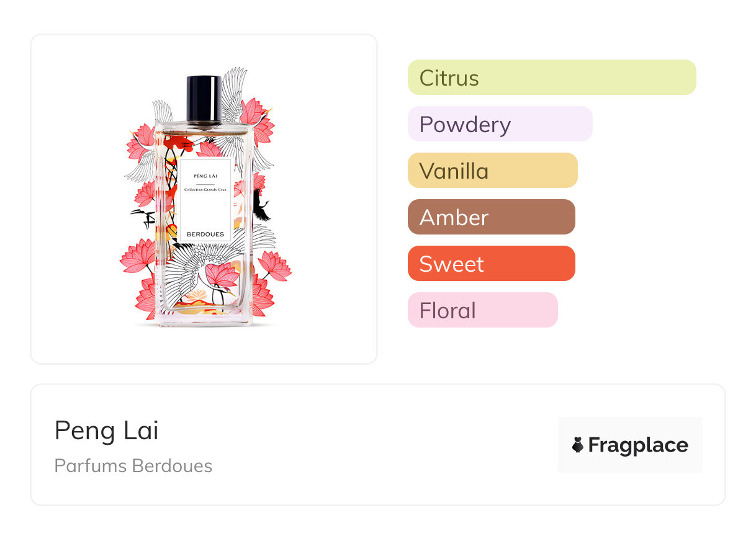
Task: Select the Citrus accord bar
Action: (x=551, y=78)
